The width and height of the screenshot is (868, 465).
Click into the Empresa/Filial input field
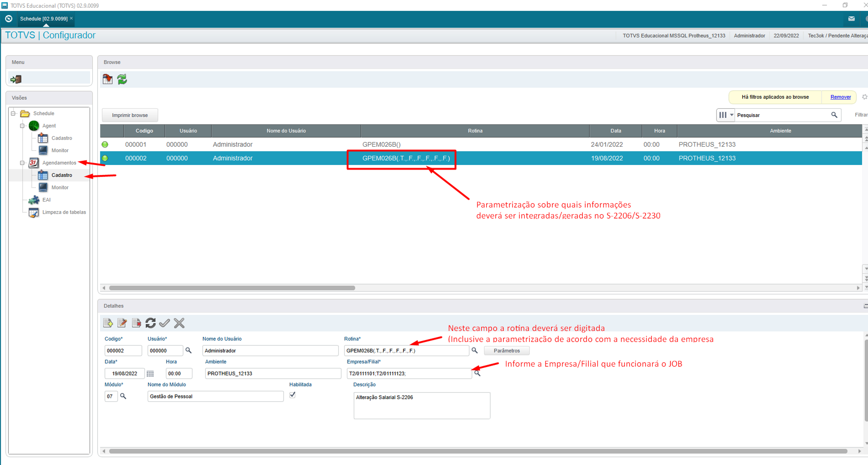[x=409, y=373]
